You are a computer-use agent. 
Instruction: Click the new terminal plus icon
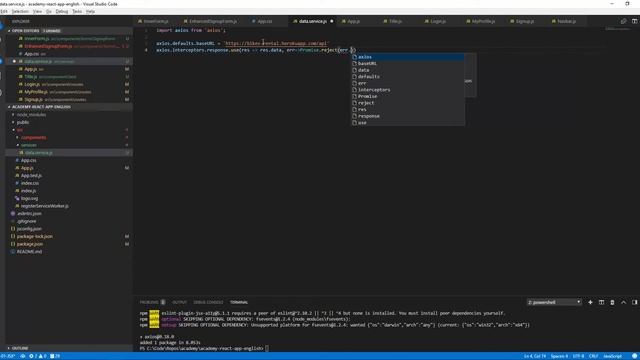pyautogui.click(x=590, y=302)
